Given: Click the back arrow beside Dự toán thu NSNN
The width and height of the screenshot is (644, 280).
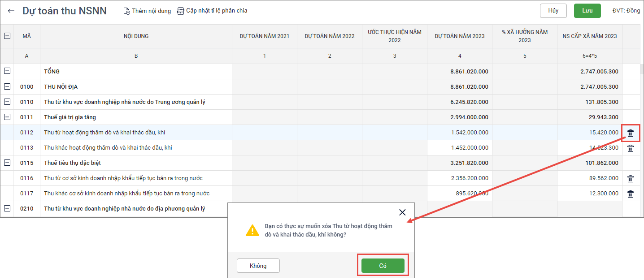Looking at the screenshot, I should [x=11, y=11].
